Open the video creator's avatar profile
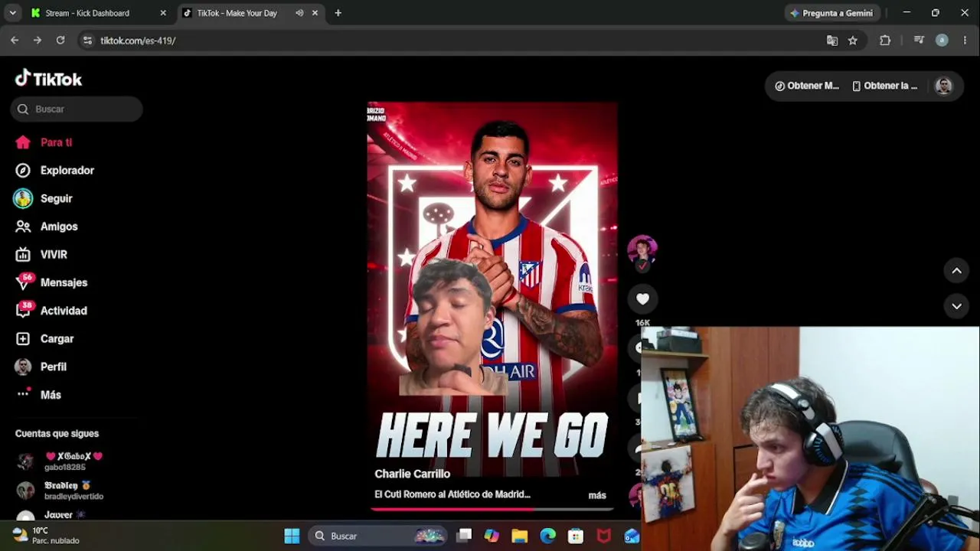 [642, 250]
